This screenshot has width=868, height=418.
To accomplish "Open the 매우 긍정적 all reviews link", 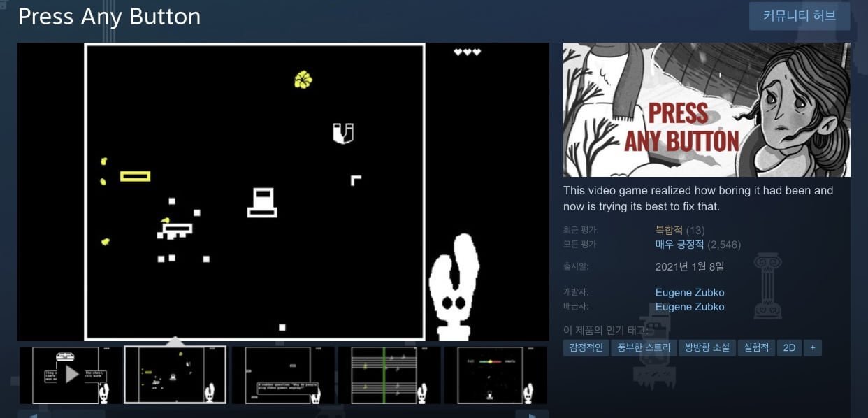I will [x=680, y=245].
